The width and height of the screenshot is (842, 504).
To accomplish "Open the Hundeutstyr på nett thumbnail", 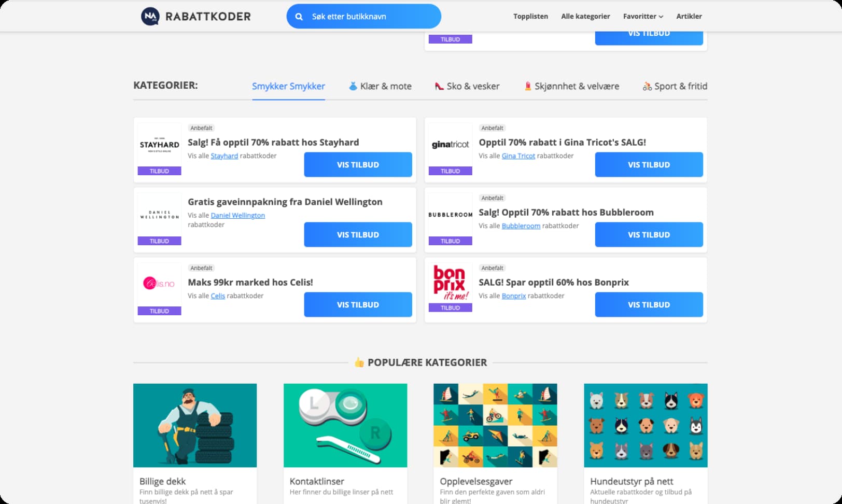I will pyautogui.click(x=645, y=425).
